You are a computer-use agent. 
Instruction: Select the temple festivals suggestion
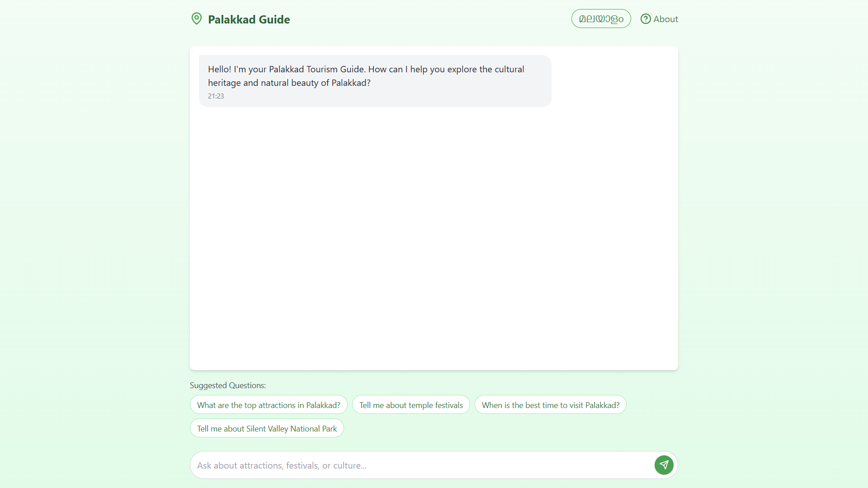[x=411, y=405]
